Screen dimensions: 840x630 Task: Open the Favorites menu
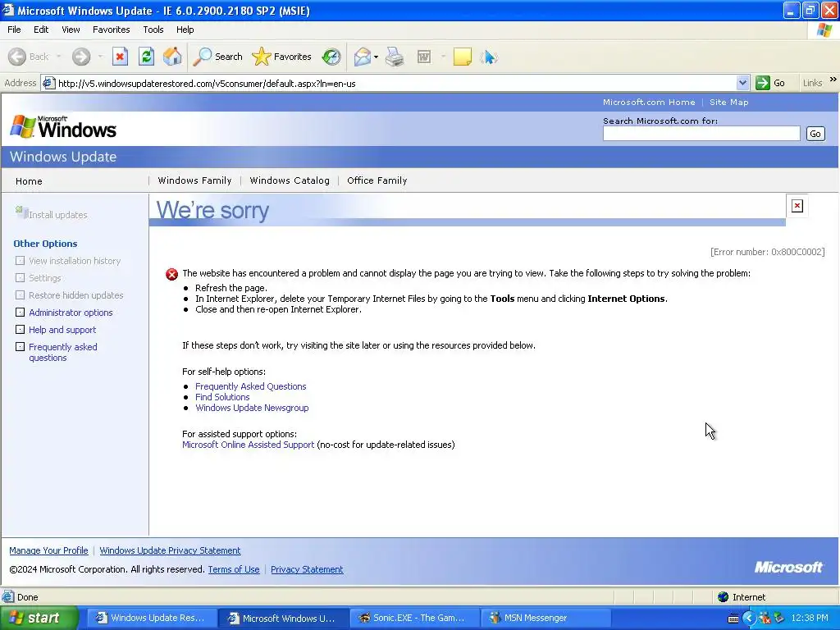(x=112, y=30)
